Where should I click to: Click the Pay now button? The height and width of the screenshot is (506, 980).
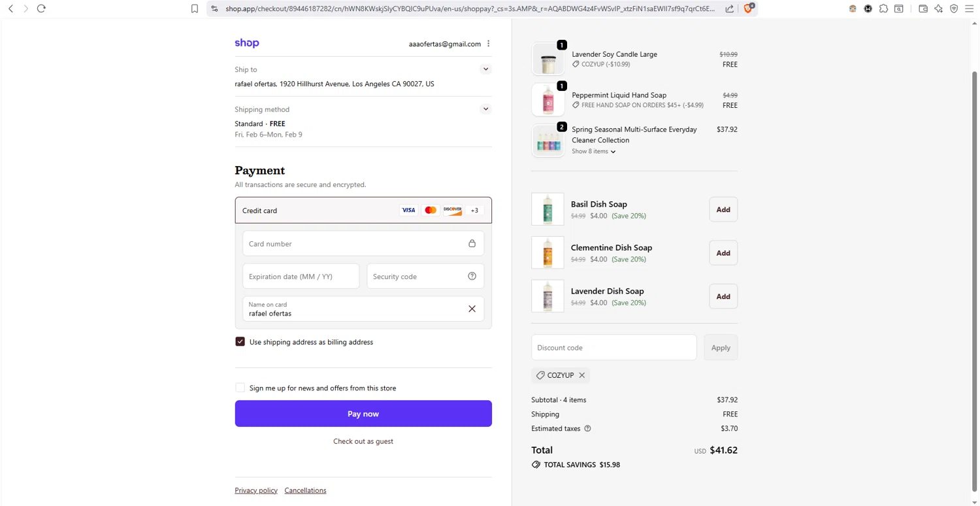[363, 414]
